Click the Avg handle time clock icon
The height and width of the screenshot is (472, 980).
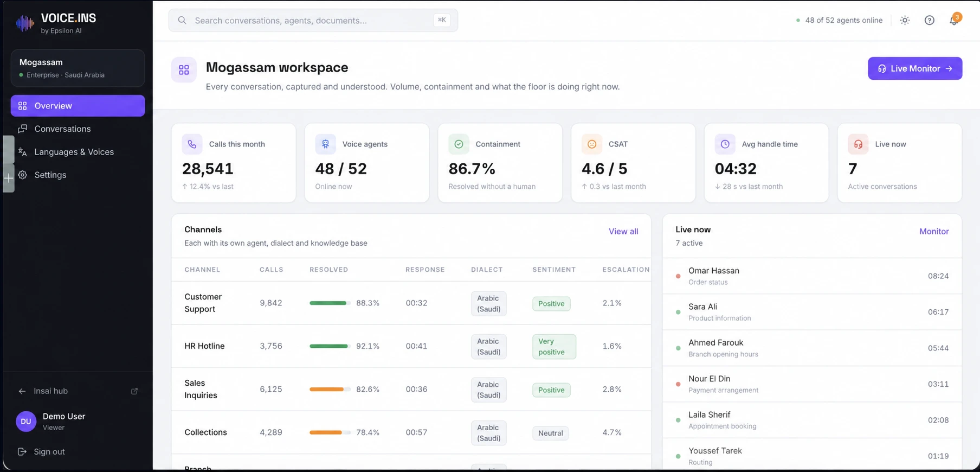(x=725, y=144)
